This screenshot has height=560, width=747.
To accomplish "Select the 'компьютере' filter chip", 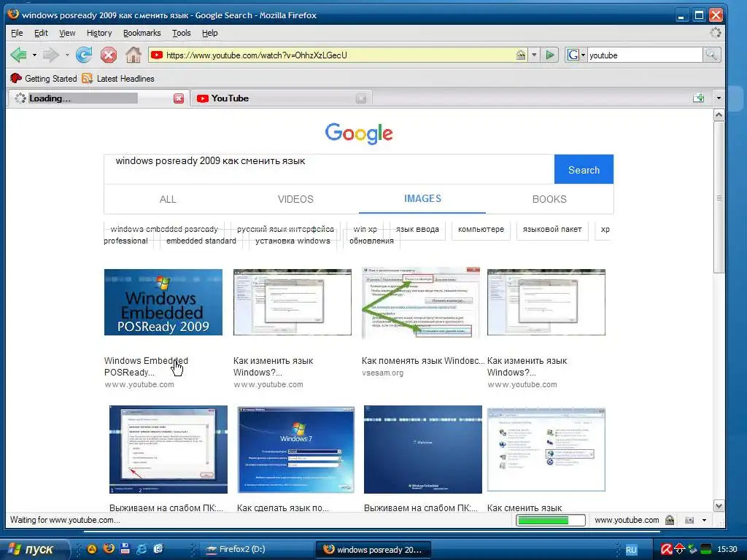I will (481, 229).
